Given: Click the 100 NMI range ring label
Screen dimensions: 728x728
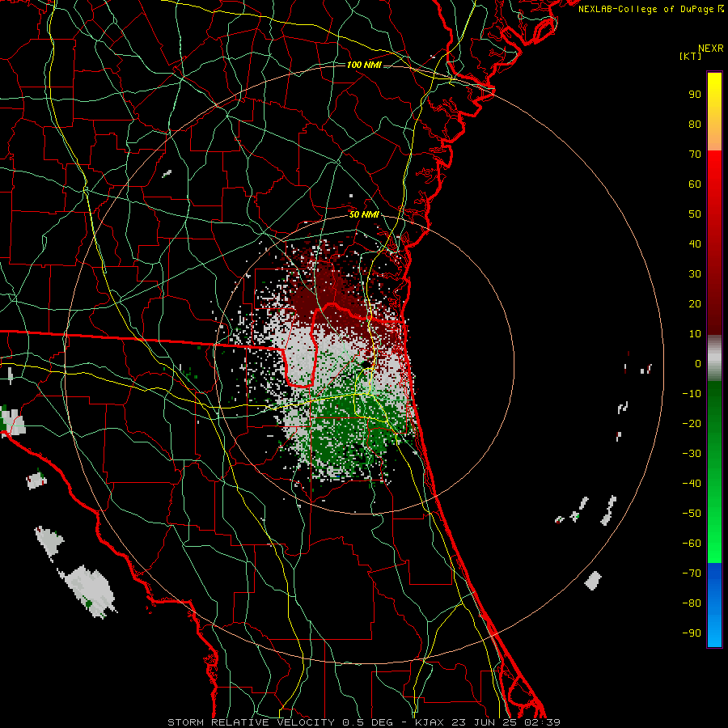Looking at the screenshot, I should pyautogui.click(x=364, y=65).
